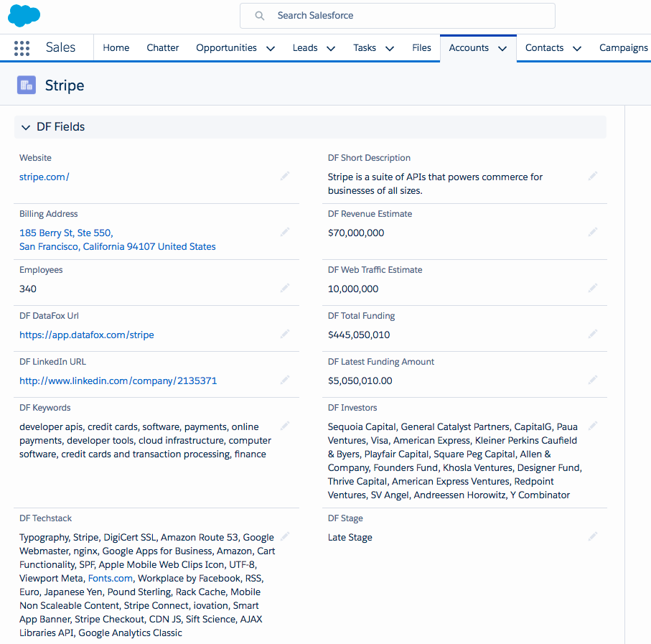Open the DataFox URL for Stripe
Viewport: 651px width, 644px height.
point(86,335)
